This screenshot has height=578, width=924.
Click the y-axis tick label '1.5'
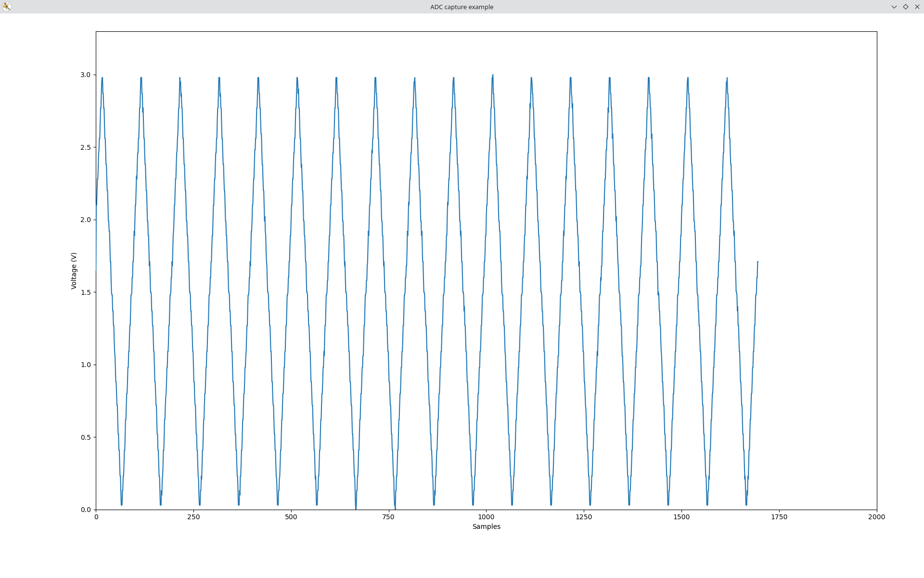(85, 292)
